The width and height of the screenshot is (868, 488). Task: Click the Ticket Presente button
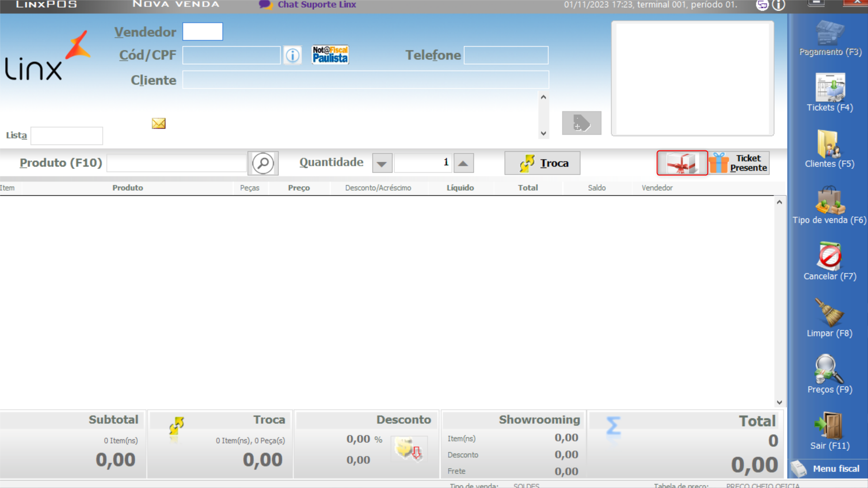[x=739, y=163]
